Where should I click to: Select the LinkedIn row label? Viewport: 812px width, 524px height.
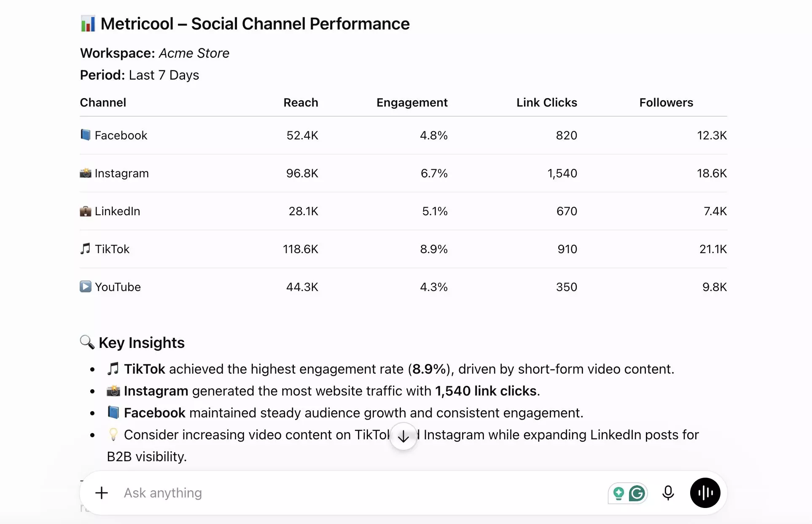coord(117,211)
